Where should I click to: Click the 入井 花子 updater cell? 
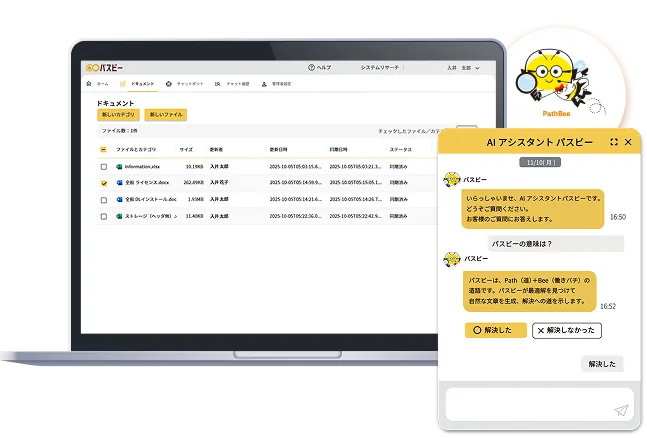(219, 182)
